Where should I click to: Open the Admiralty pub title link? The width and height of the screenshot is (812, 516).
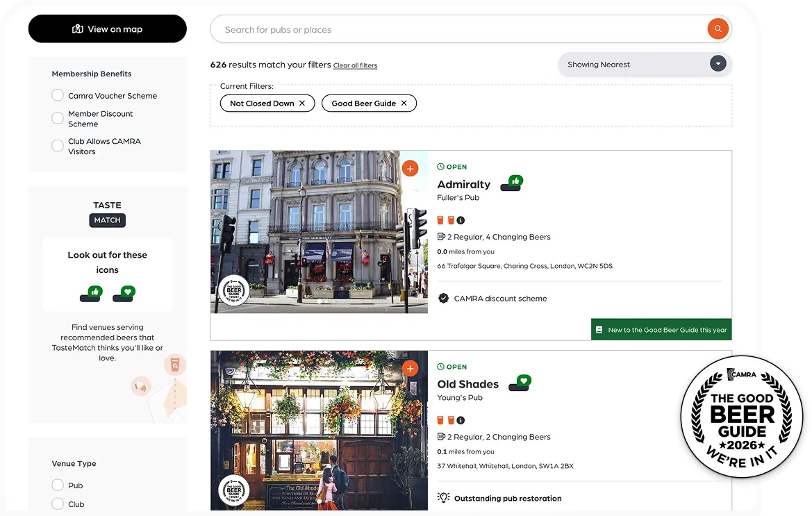[x=463, y=184]
